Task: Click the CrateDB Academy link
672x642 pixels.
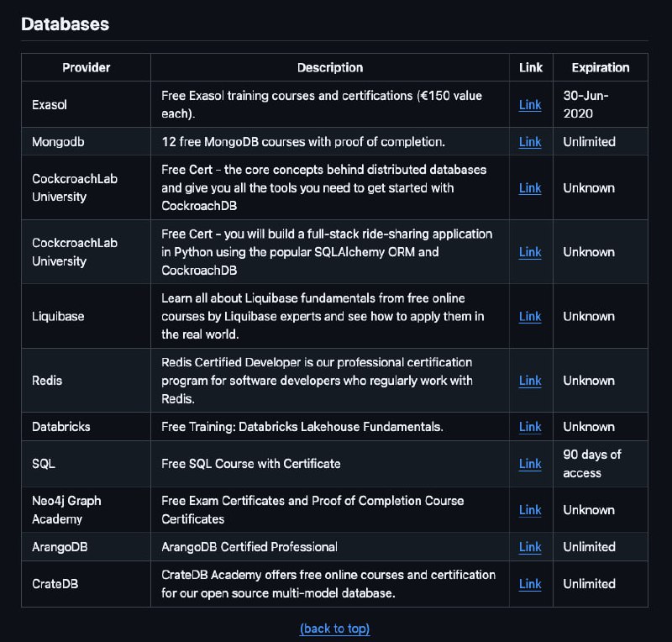Action: pos(530,584)
